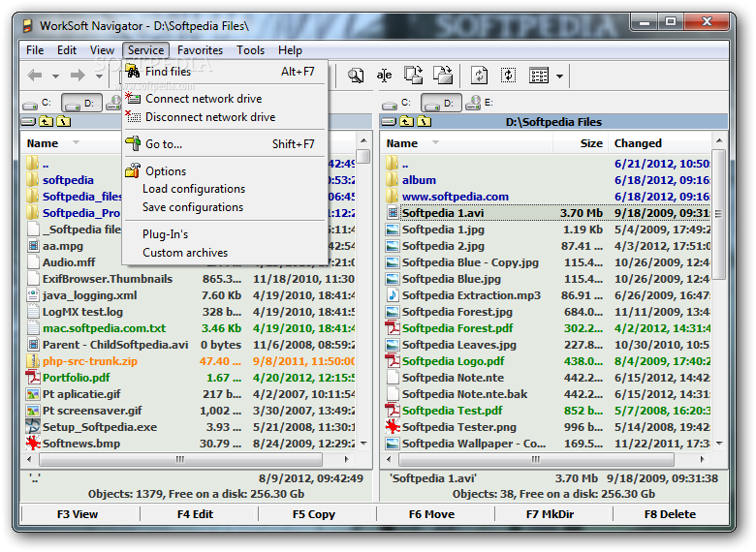Click the move files toolbar icon
The image size is (756, 552).
(443, 76)
